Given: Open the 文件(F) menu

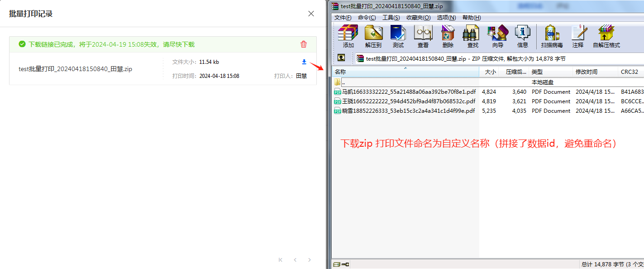Looking at the screenshot, I should 343,18.
